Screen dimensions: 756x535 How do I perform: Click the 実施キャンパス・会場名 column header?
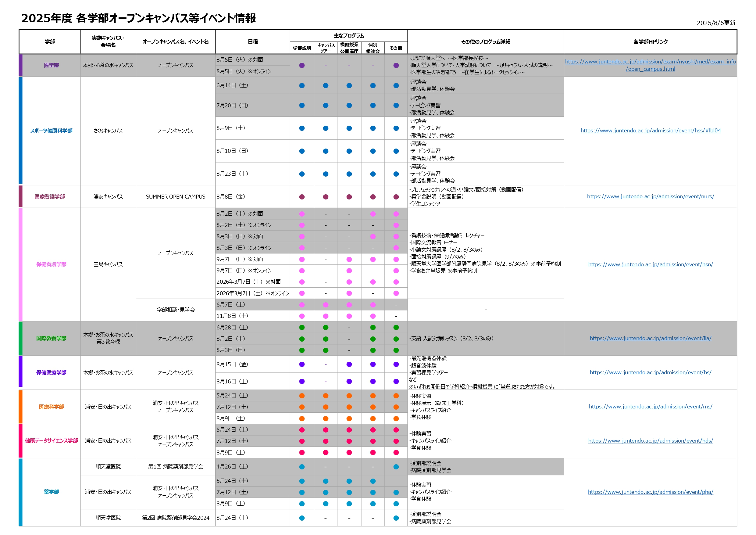pos(108,41)
